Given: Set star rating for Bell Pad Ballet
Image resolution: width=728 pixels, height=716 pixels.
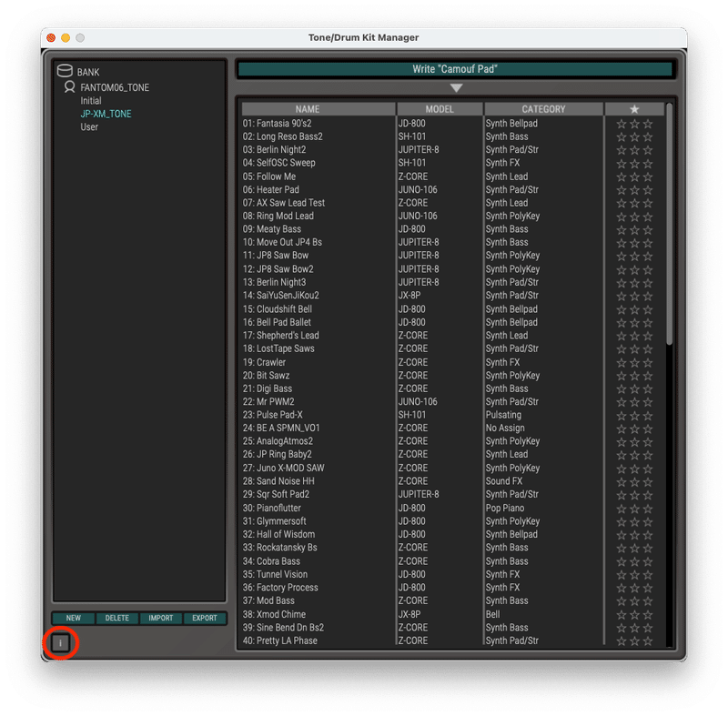Looking at the screenshot, I should click(x=634, y=322).
